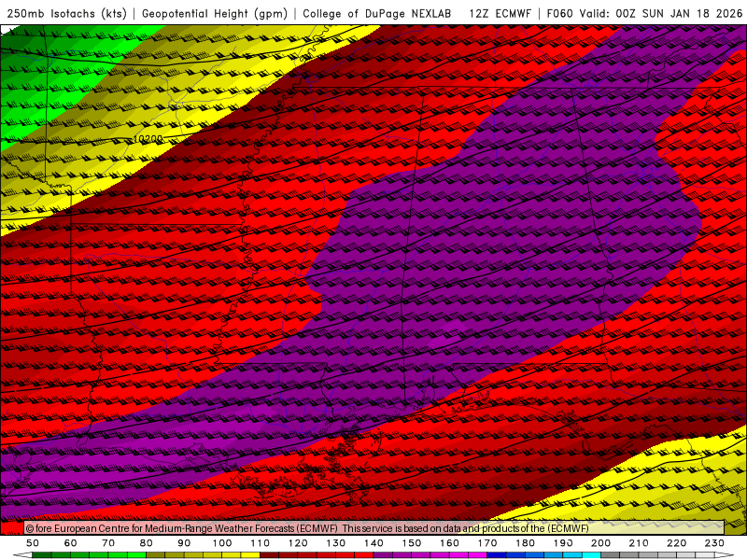
Task: Click the '80' value on the color scale
Action: click(x=146, y=543)
